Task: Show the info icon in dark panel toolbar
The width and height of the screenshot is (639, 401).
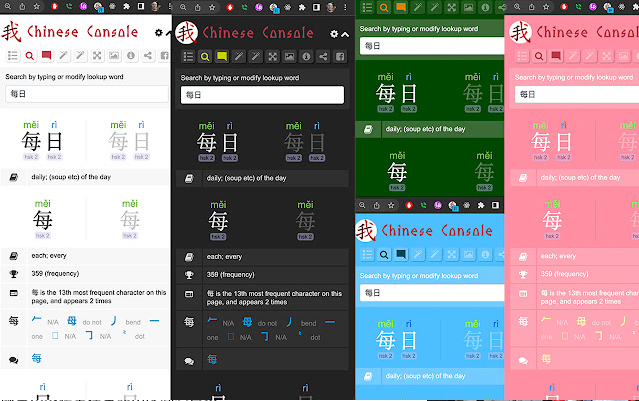Action: pyautogui.click(x=306, y=57)
